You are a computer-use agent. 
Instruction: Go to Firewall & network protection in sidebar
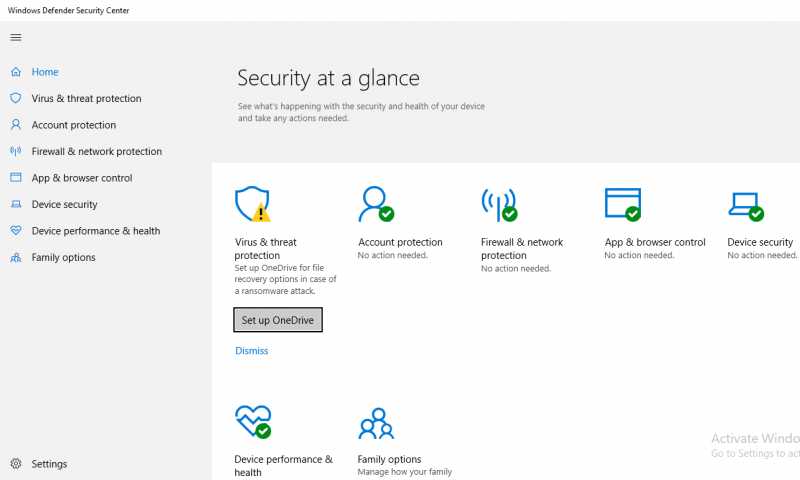(x=96, y=151)
